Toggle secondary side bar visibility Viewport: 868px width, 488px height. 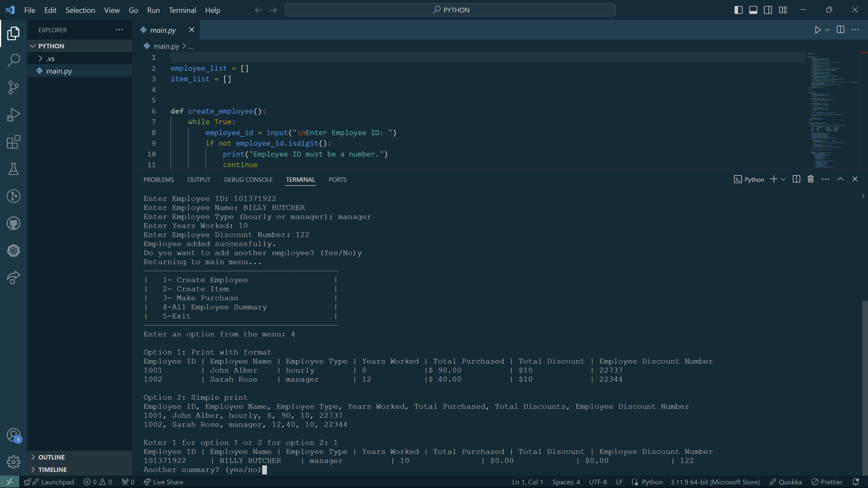point(768,10)
